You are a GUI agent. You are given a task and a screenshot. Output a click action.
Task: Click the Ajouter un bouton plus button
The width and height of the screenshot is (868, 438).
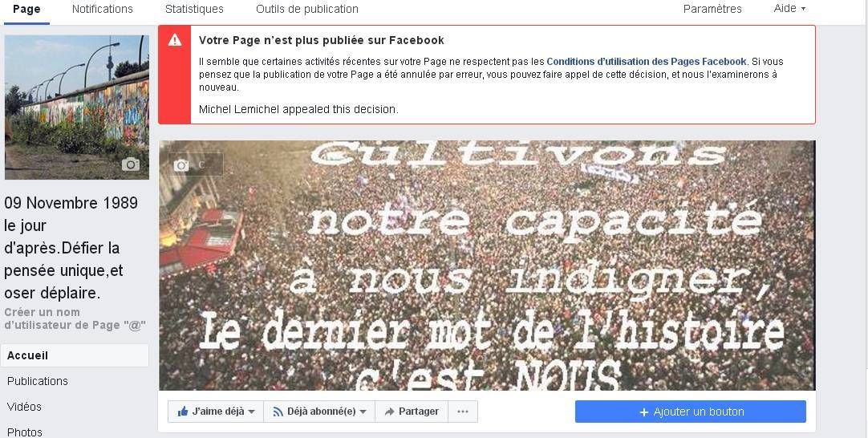click(690, 412)
